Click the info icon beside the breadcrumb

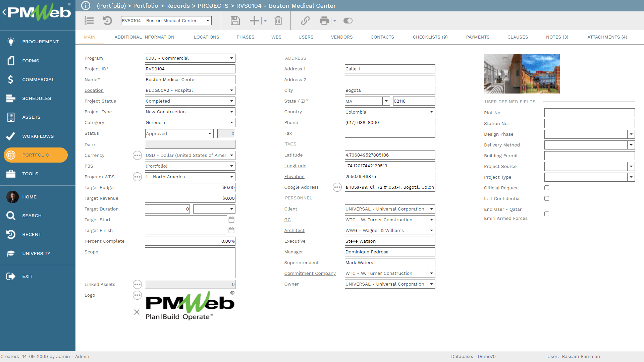[x=86, y=6]
